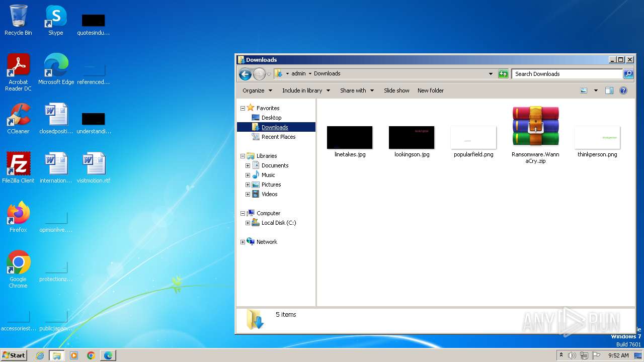
Task: Click in the Search Downloads field
Action: (567, 74)
